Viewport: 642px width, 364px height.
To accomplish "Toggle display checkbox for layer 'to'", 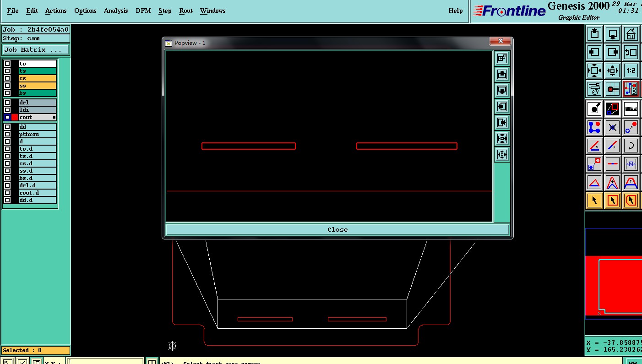I will 7,64.
